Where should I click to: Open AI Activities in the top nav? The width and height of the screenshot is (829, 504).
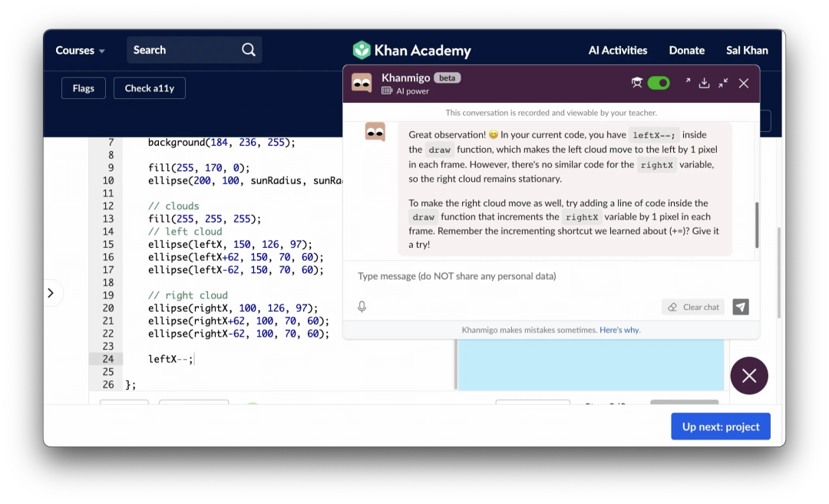(x=617, y=50)
